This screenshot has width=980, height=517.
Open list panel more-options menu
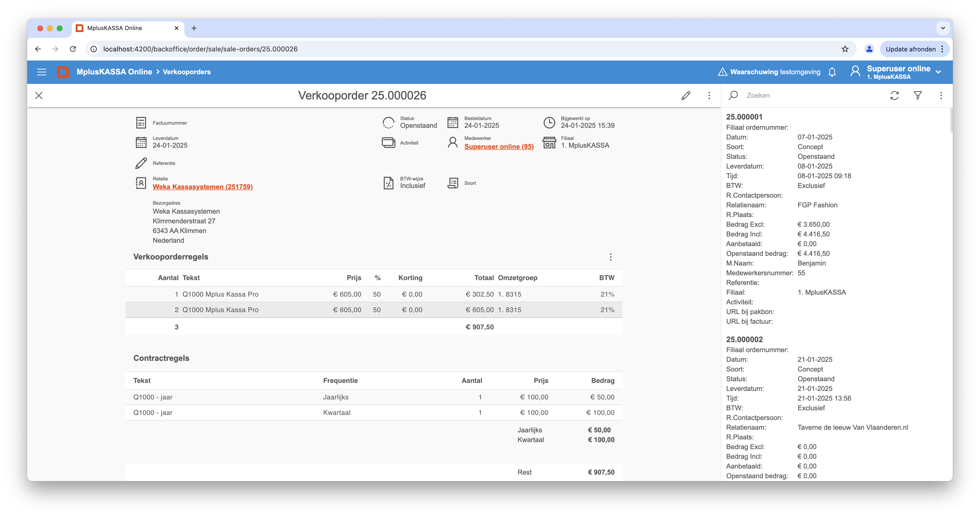click(x=941, y=96)
